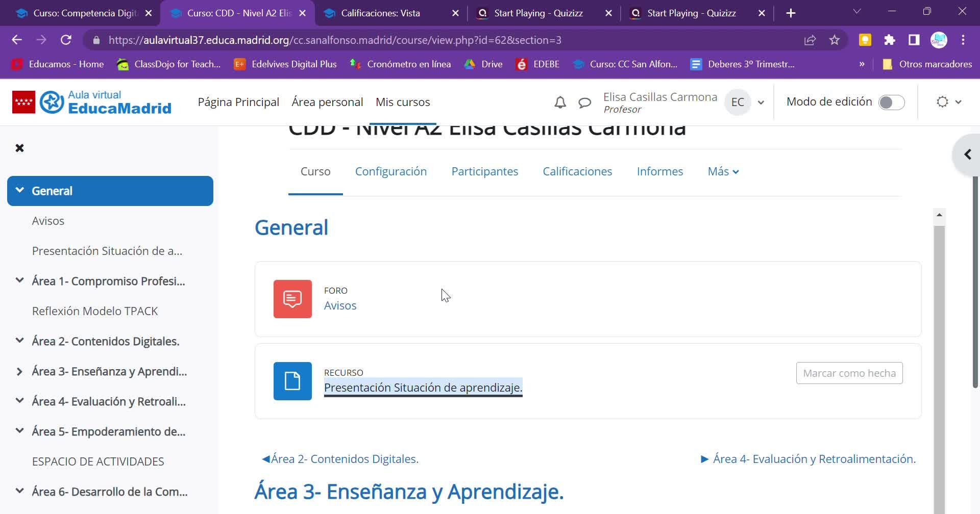Share this page from address bar
This screenshot has height=514, width=980.
810,40
